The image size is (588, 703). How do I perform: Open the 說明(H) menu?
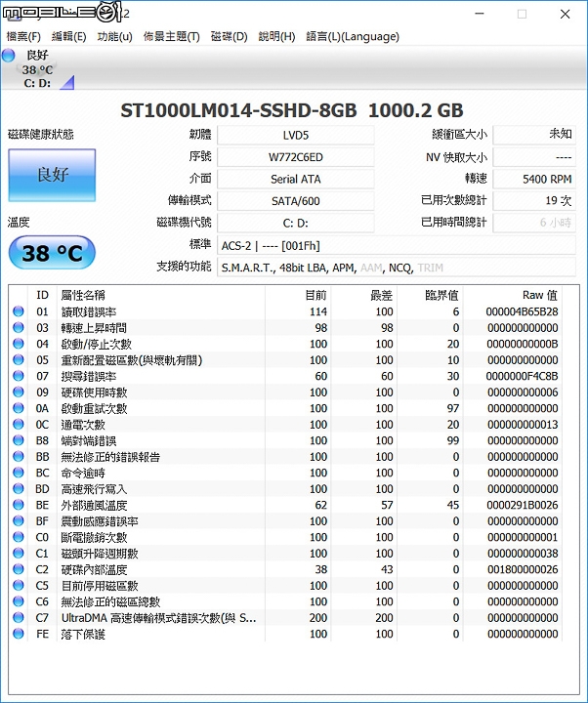(x=276, y=36)
